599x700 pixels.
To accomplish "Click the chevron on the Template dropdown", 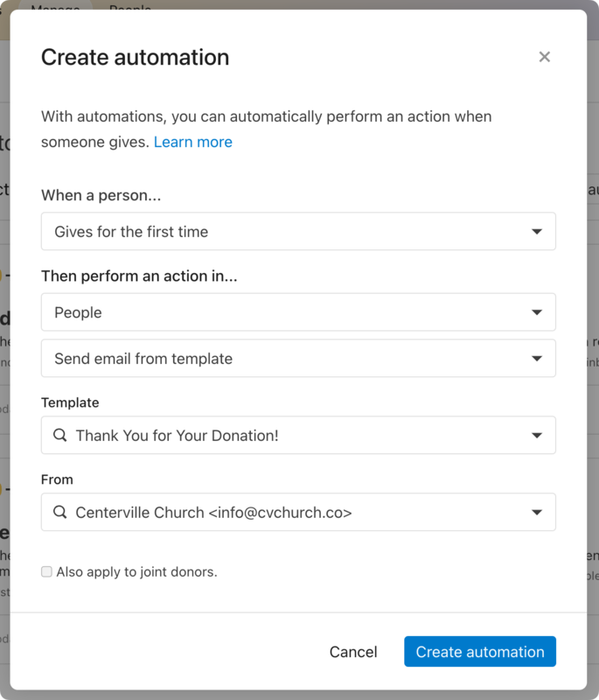I will (x=540, y=435).
